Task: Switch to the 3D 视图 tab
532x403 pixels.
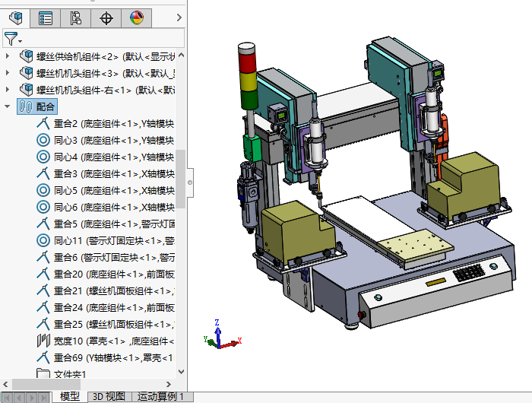Action: coord(109,397)
